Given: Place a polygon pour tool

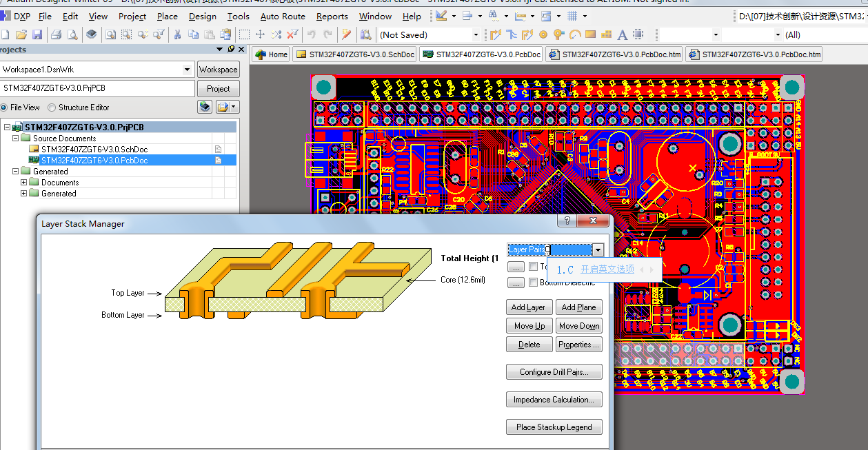Looking at the screenshot, I should (x=607, y=34).
